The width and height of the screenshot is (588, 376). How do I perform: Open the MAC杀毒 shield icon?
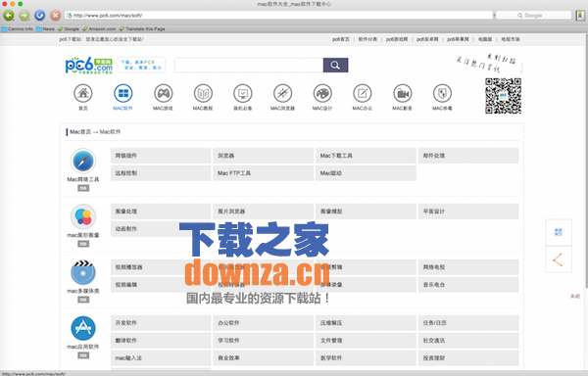coord(442,93)
